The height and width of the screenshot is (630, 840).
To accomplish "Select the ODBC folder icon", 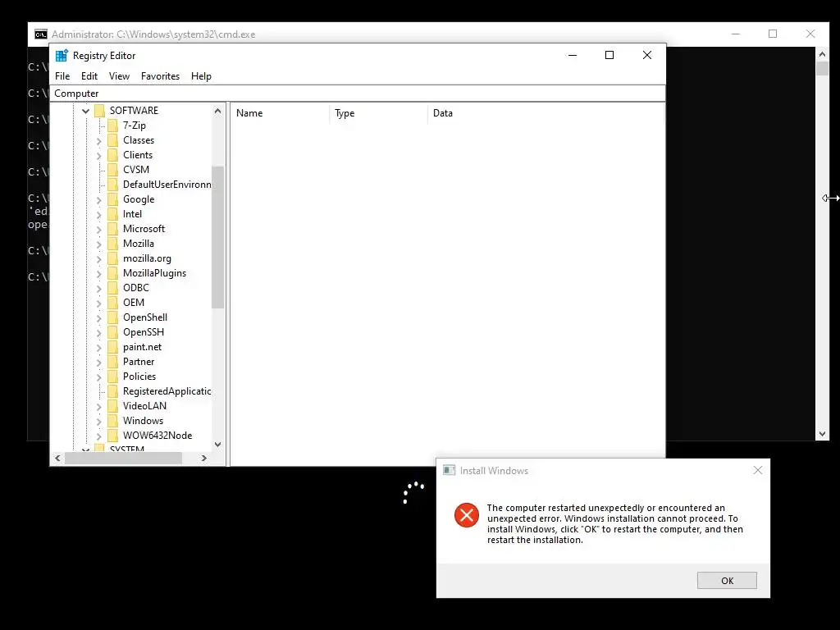I will coord(112,288).
